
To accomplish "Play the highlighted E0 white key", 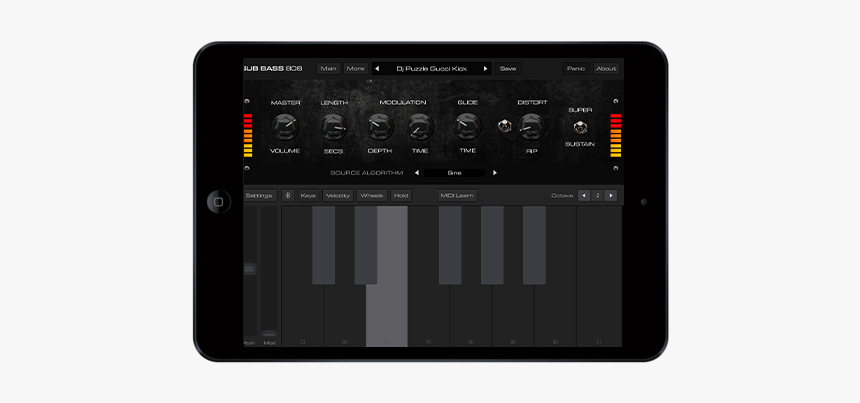I will [387, 317].
